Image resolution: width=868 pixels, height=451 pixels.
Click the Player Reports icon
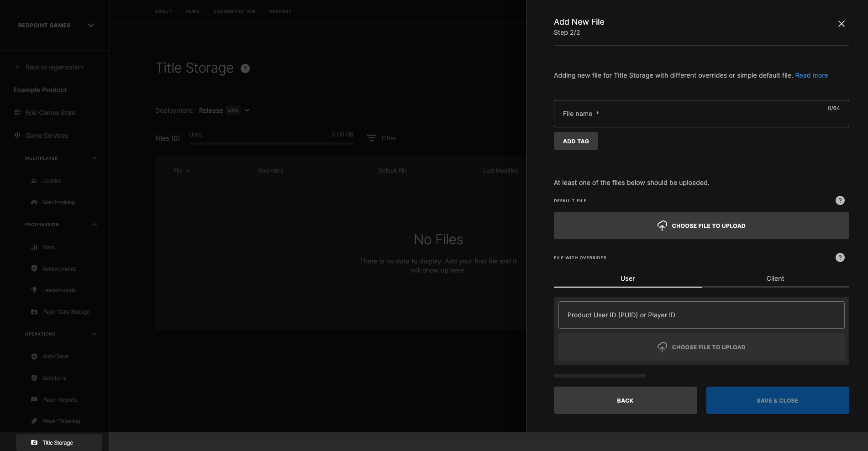(34, 399)
